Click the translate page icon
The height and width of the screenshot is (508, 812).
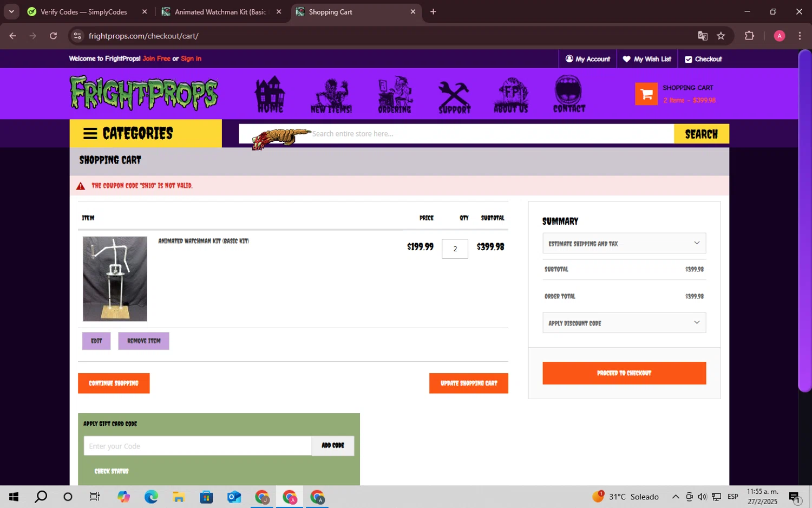(703, 36)
